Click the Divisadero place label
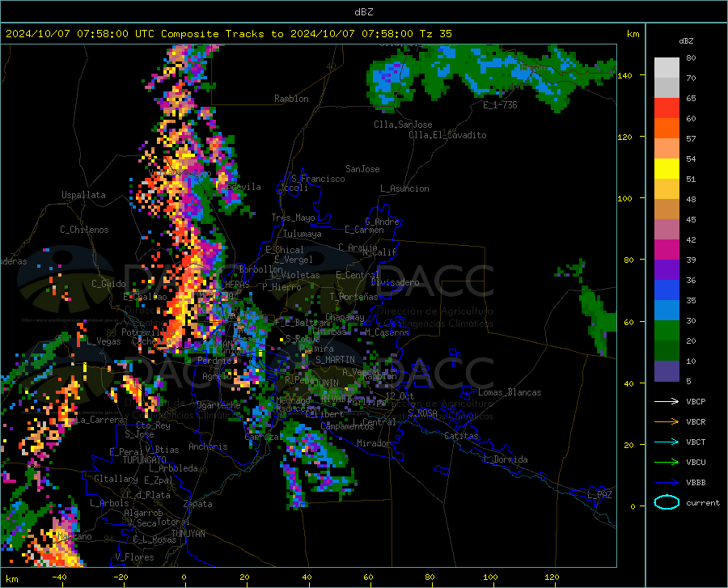 click(x=395, y=282)
